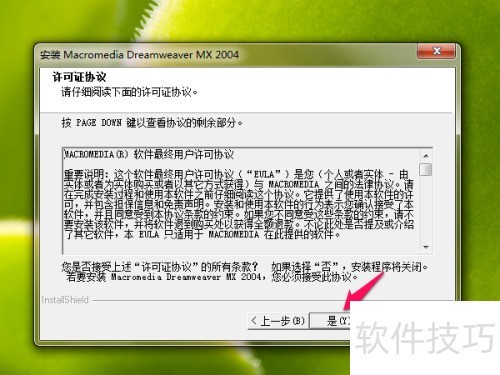Click the InstallShield label
The image size is (500, 375).
tap(65, 300)
